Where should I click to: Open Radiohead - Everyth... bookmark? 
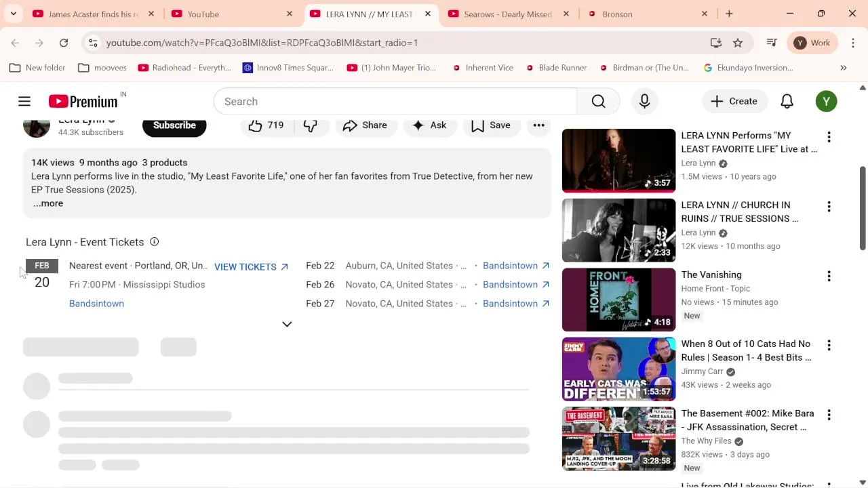pyautogui.click(x=184, y=68)
